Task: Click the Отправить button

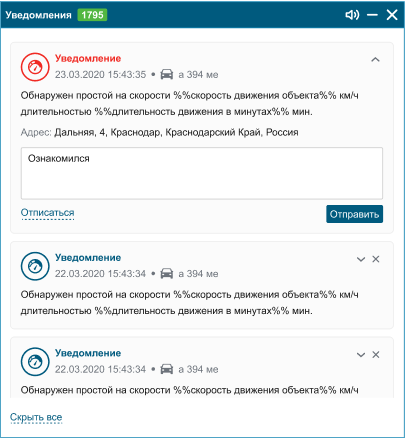Action: click(354, 214)
